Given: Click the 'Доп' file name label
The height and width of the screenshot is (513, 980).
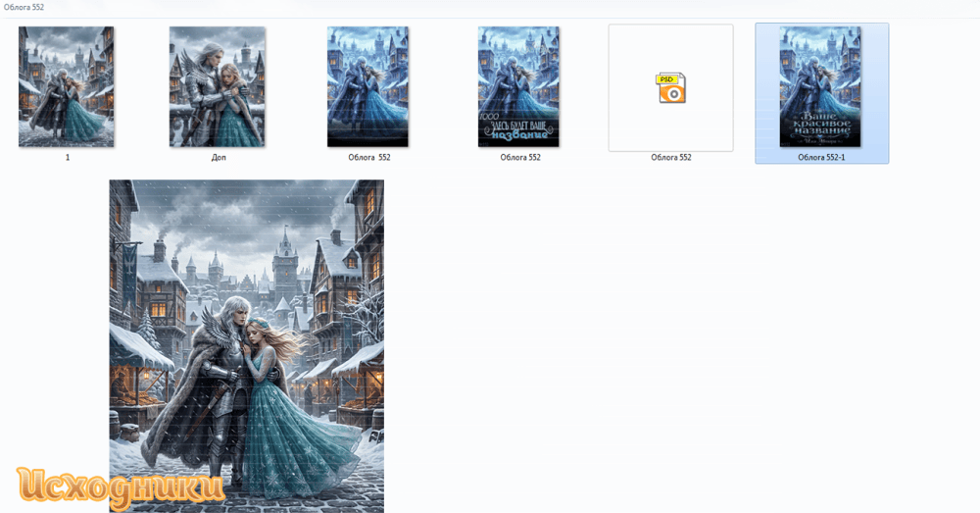Looking at the screenshot, I should click(x=219, y=158).
